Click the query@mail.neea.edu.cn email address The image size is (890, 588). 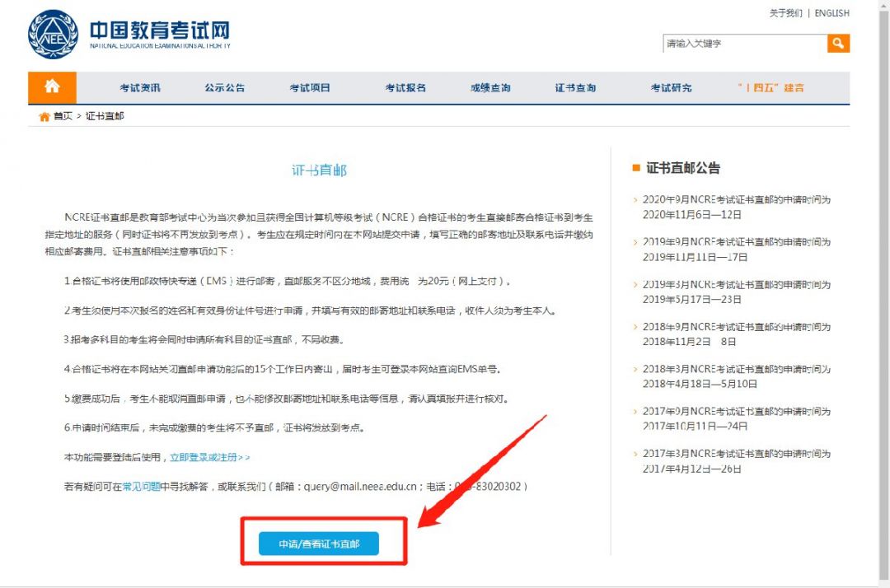[360, 487]
